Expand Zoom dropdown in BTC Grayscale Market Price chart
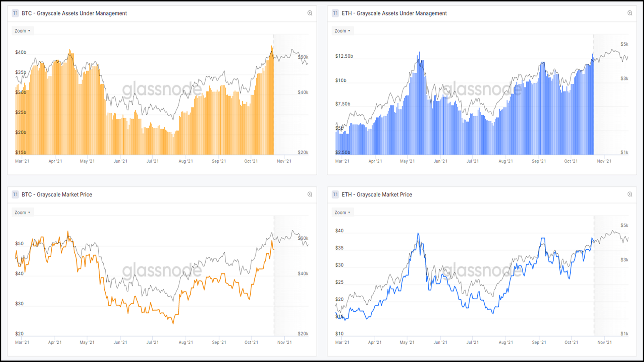644x362 pixels. pos(22,213)
